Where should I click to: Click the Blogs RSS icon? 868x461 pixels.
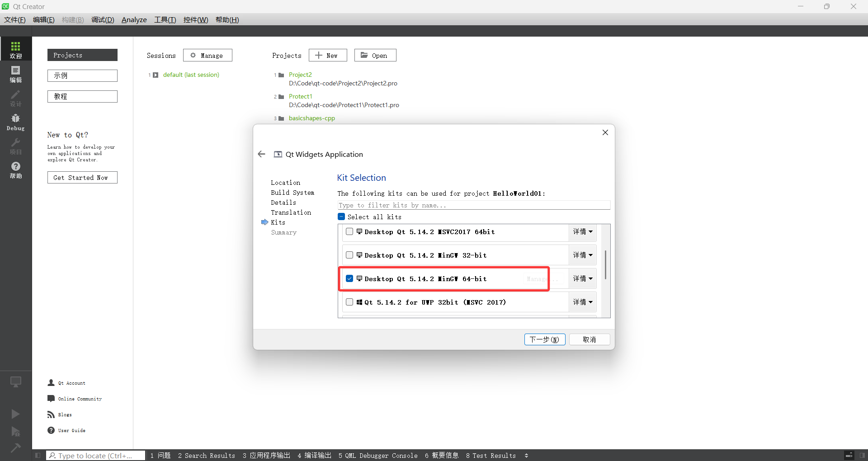pos(51,414)
